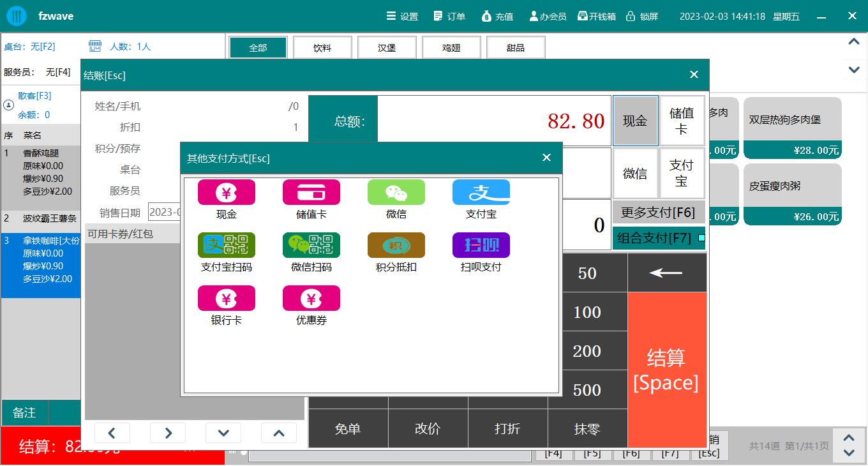Viewport: 868px width, 466px height.
Task: Toggle the combined payment F7 checkbox
Action: tap(701, 238)
